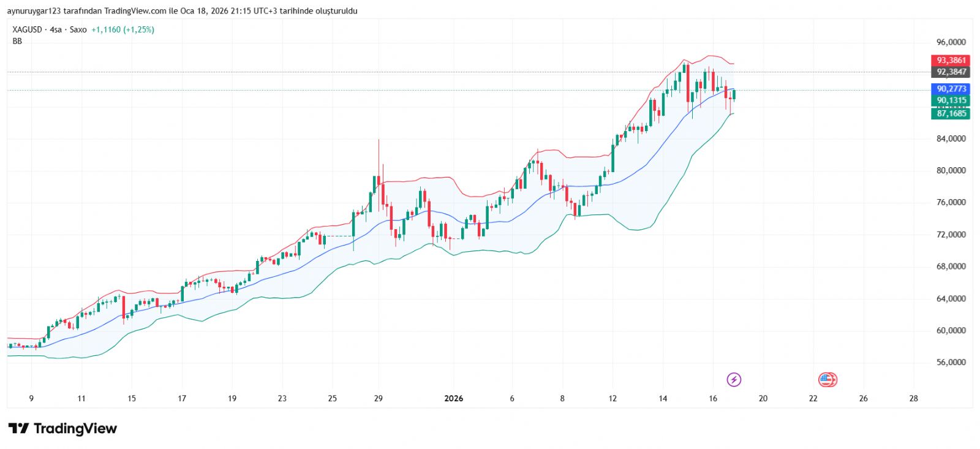Click the green 87,1685 lower band tag
Viewport: 980px width, 449px height.
coord(951,113)
